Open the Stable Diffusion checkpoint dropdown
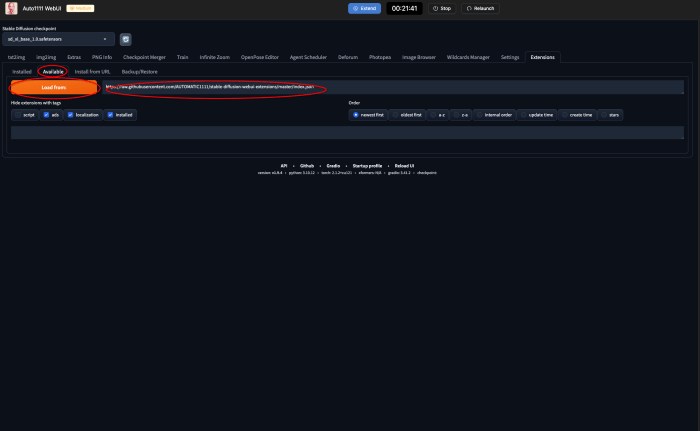 click(58, 39)
